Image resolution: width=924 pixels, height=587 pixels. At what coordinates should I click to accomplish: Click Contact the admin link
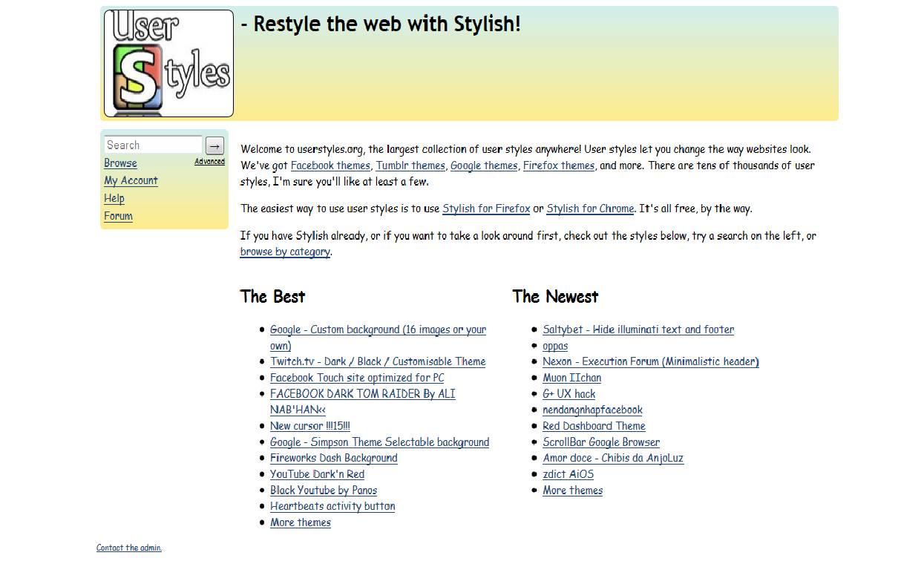click(129, 548)
